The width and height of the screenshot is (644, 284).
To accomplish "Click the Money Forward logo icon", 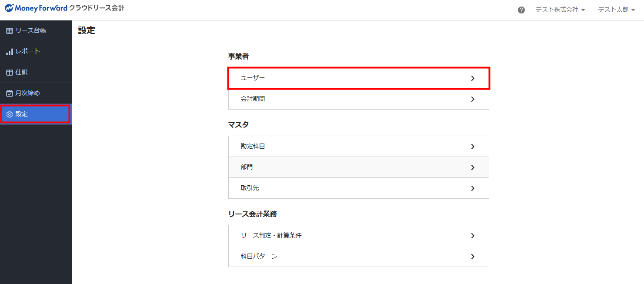I will (x=9, y=8).
